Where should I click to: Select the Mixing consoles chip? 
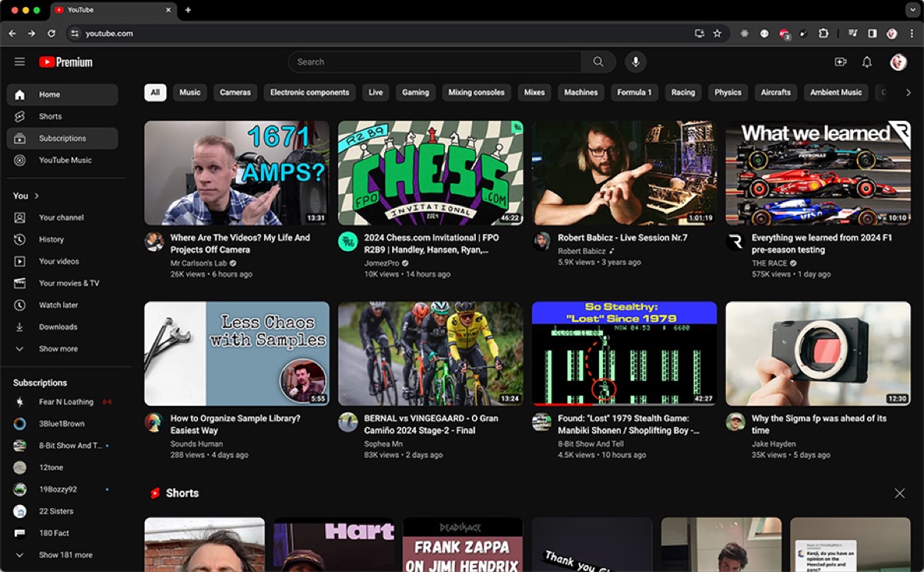(476, 92)
